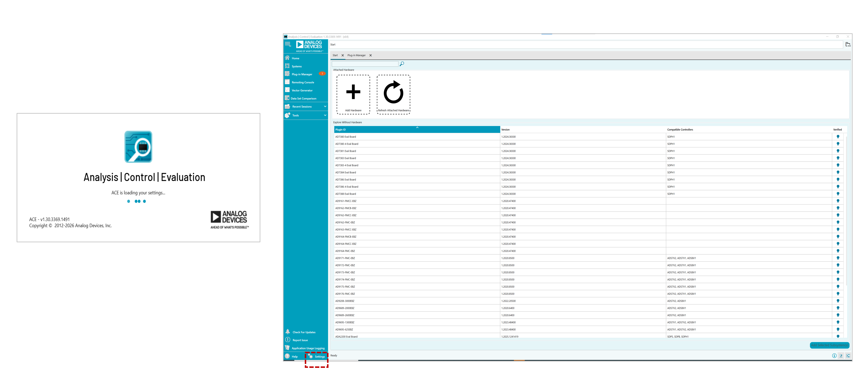Select the AD7380-4 Eval Board row
This screenshot has width=868, height=380.
point(589,144)
